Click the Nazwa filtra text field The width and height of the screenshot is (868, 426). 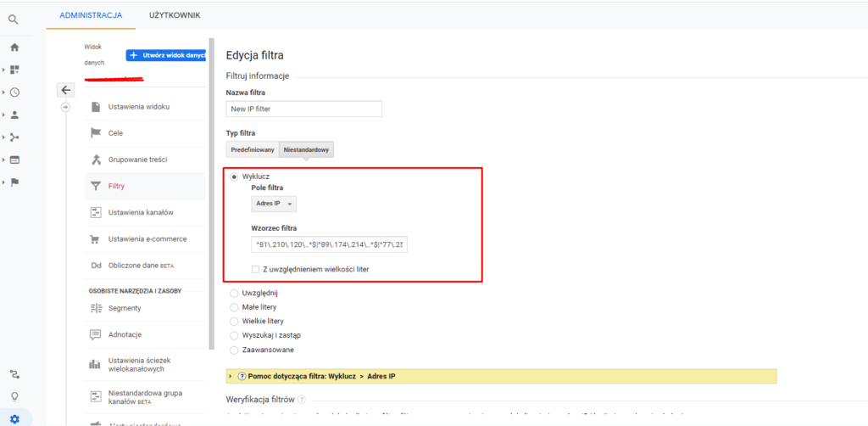[x=304, y=109]
